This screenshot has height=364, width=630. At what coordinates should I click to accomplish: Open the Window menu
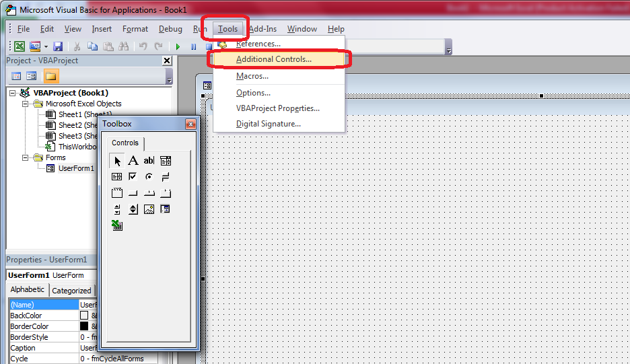[302, 29]
